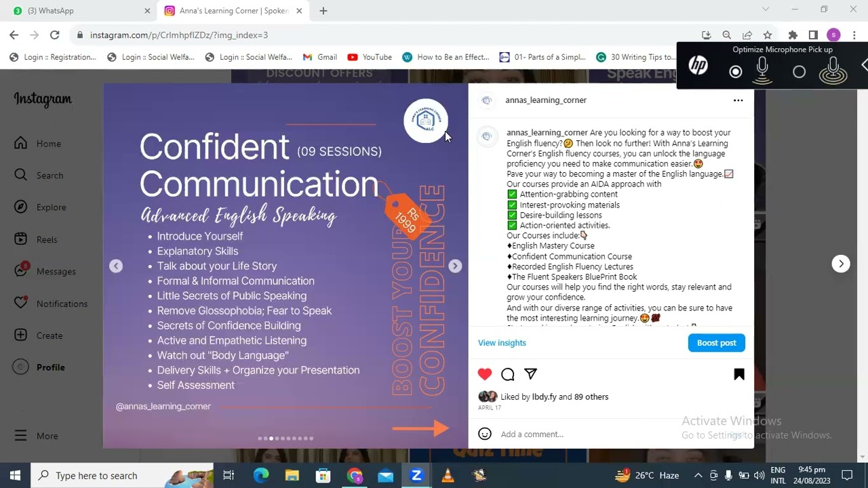Click the install app icon in the address bar
The height and width of the screenshot is (488, 868).
point(706,35)
